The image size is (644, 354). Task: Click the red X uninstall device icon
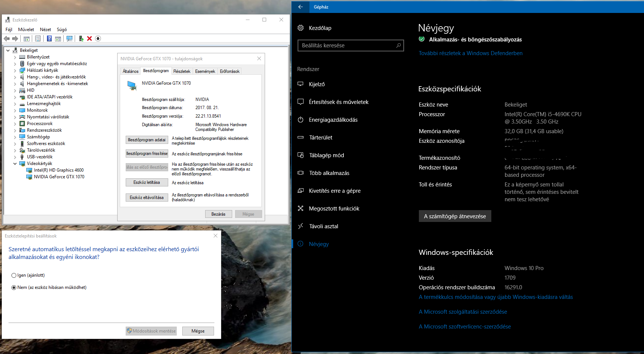coord(89,38)
